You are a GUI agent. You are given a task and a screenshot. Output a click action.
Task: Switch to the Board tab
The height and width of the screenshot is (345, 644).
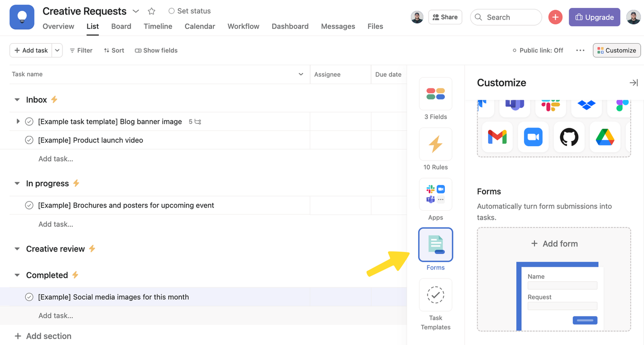click(121, 26)
